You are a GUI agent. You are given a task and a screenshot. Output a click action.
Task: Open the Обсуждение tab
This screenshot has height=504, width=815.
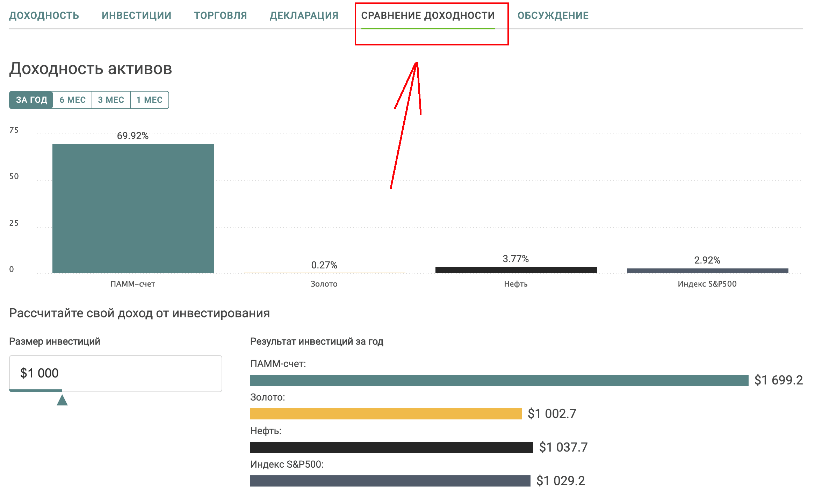click(553, 15)
